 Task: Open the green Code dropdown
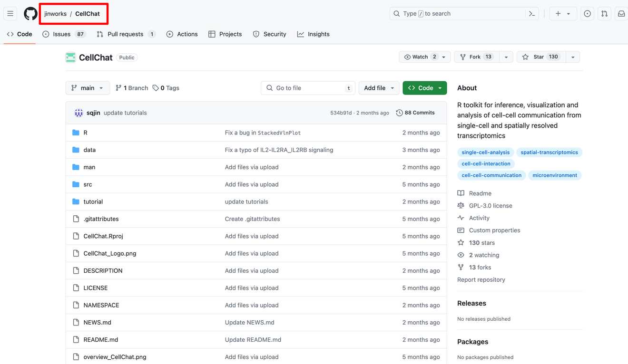click(x=425, y=88)
